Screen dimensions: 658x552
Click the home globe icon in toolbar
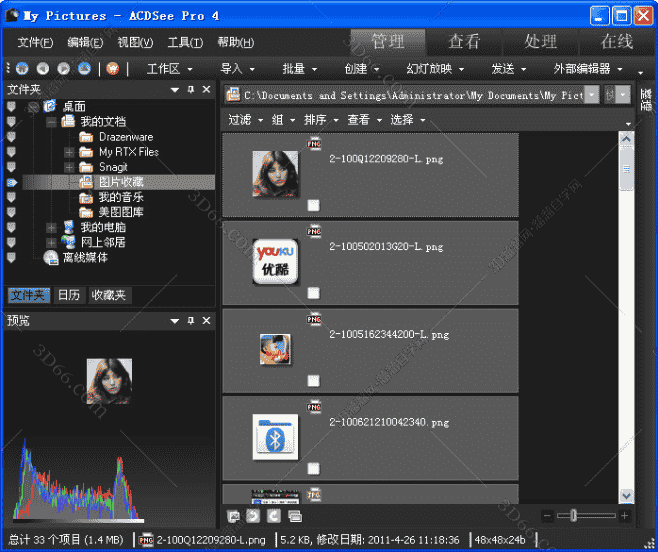coord(22,69)
